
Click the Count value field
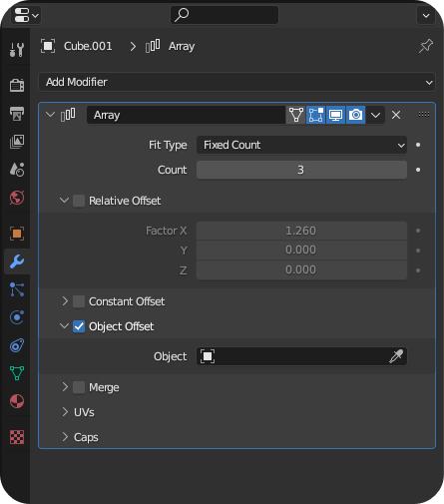point(301,170)
